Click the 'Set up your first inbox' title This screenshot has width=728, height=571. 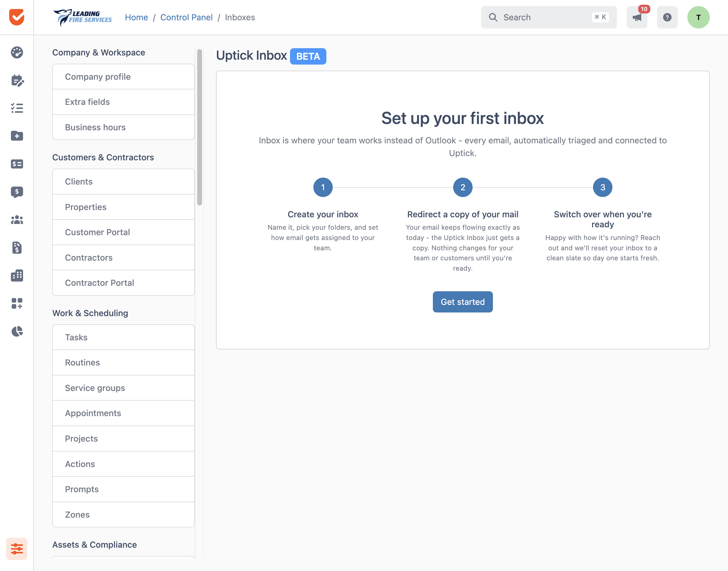[463, 118]
